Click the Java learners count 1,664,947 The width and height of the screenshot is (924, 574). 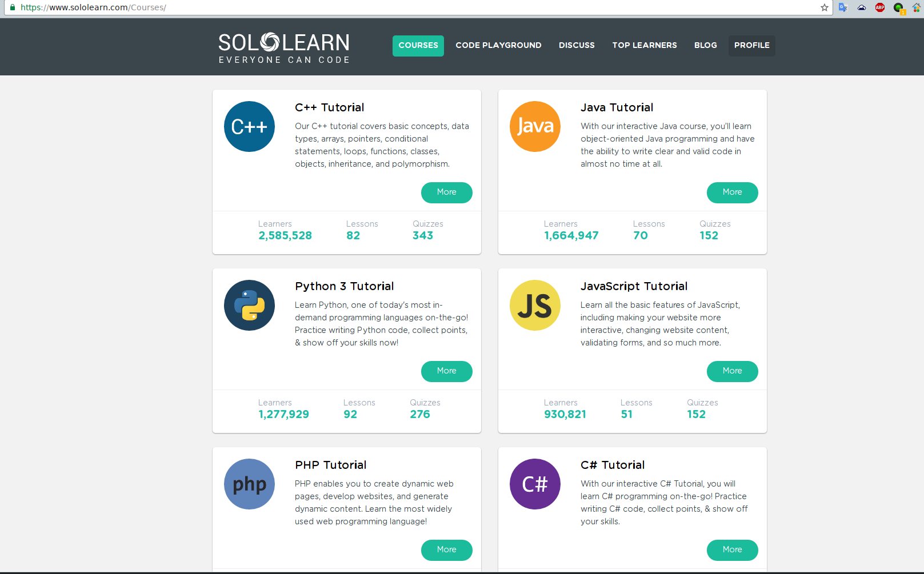[571, 235]
